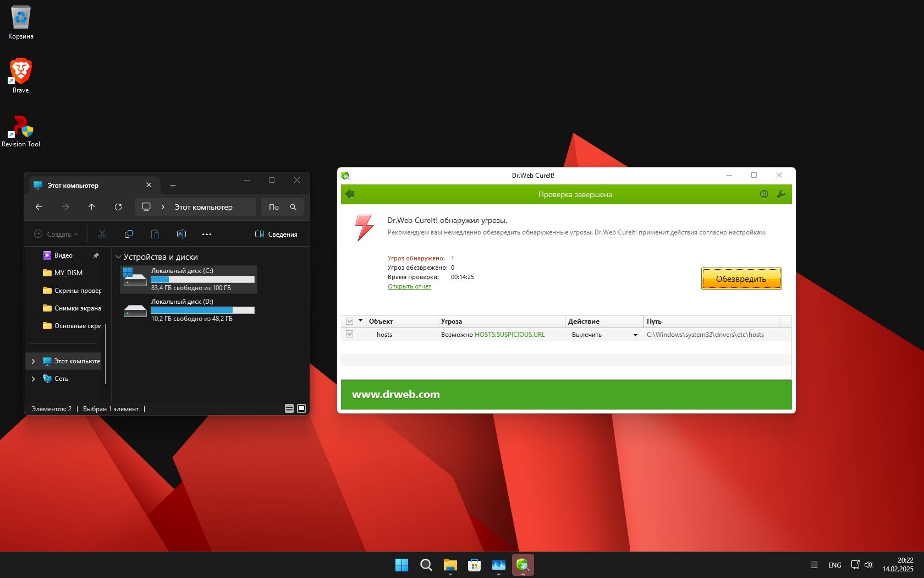Click the copy icon in Explorer toolbar
This screenshot has width=924, height=578.
pos(129,235)
